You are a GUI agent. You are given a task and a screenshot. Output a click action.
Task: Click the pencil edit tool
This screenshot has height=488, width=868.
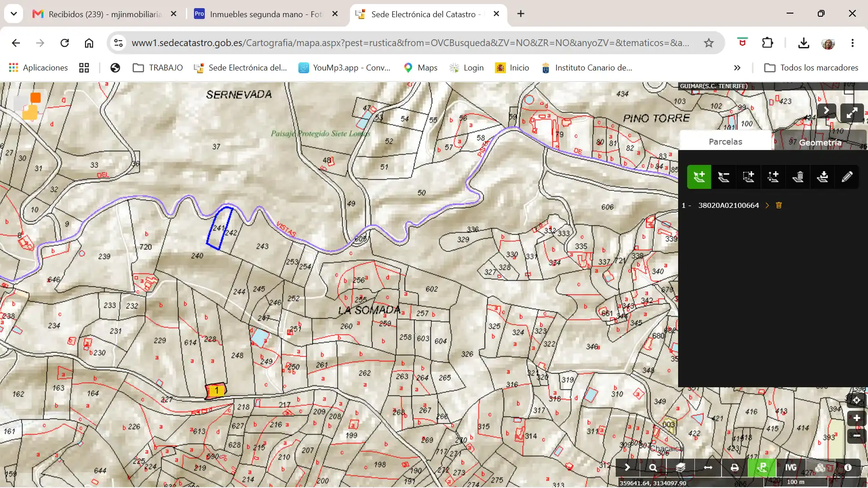847,177
